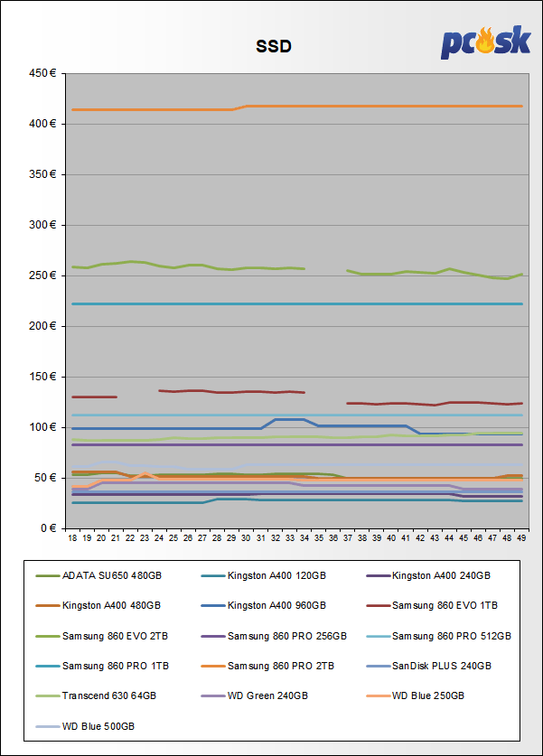
Task: Click the 350 € axis label
Action: click(x=42, y=174)
